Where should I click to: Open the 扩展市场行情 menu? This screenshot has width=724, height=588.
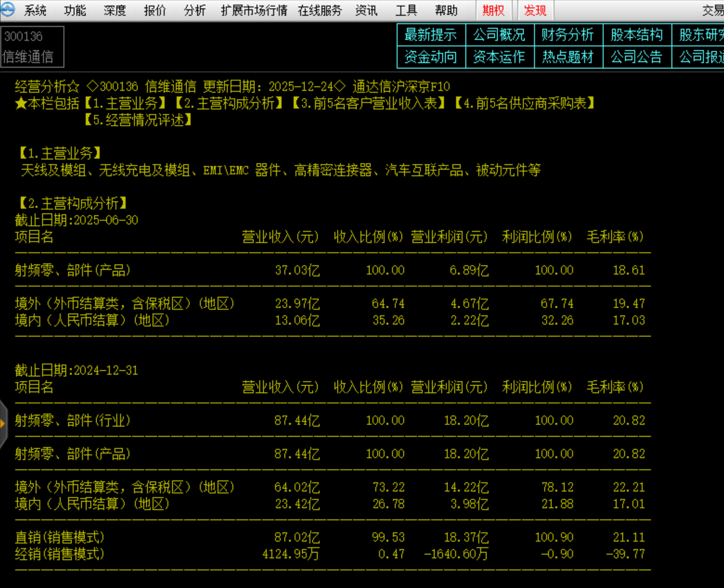pos(254,10)
